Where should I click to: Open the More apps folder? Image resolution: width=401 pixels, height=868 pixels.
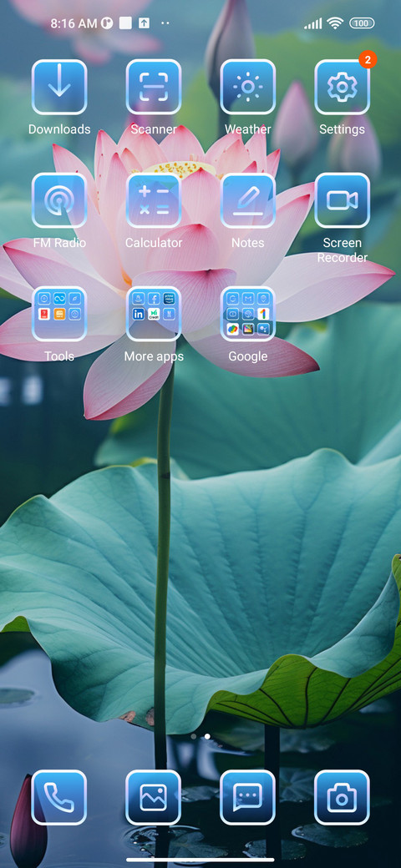point(154,314)
